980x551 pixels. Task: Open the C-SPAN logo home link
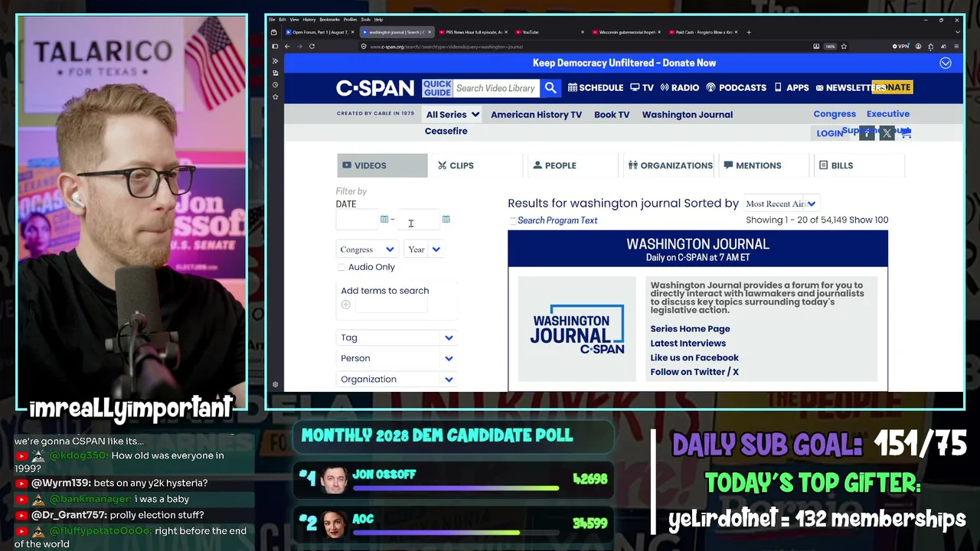(375, 88)
